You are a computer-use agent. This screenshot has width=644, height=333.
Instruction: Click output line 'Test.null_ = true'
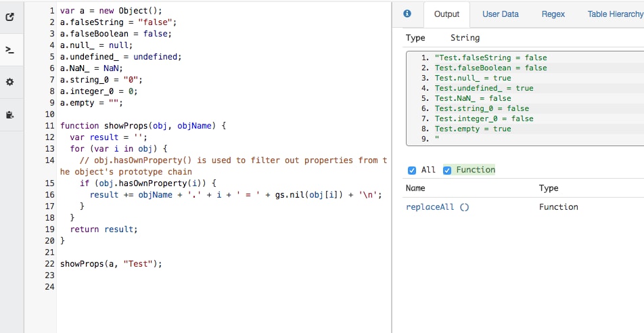(x=473, y=78)
